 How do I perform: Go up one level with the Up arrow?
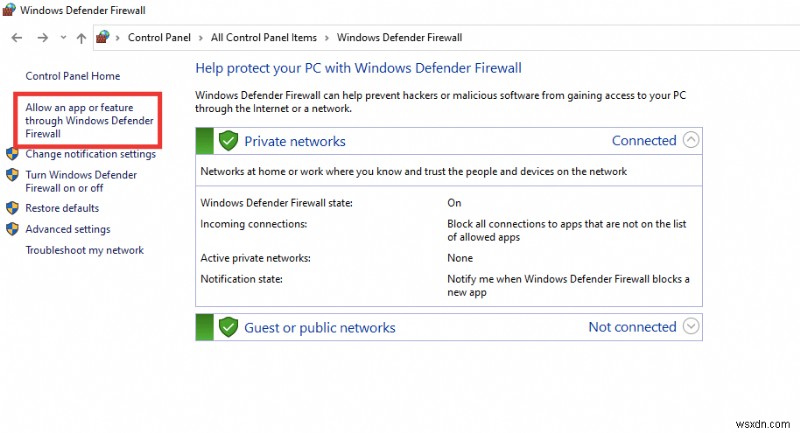coord(81,38)
